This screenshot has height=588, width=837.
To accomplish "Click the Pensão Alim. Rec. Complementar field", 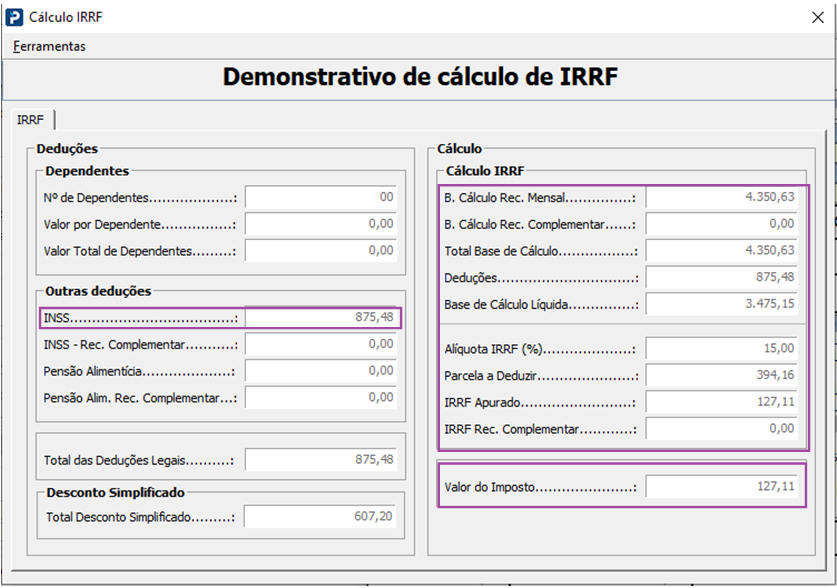I will pos(321,398).
